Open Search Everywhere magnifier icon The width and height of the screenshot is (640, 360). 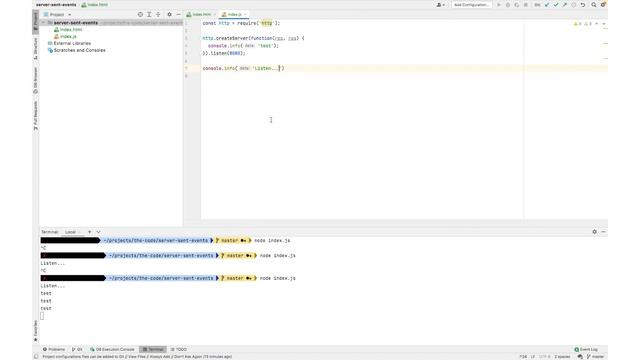pyautogui.click(x=594, y=5)
